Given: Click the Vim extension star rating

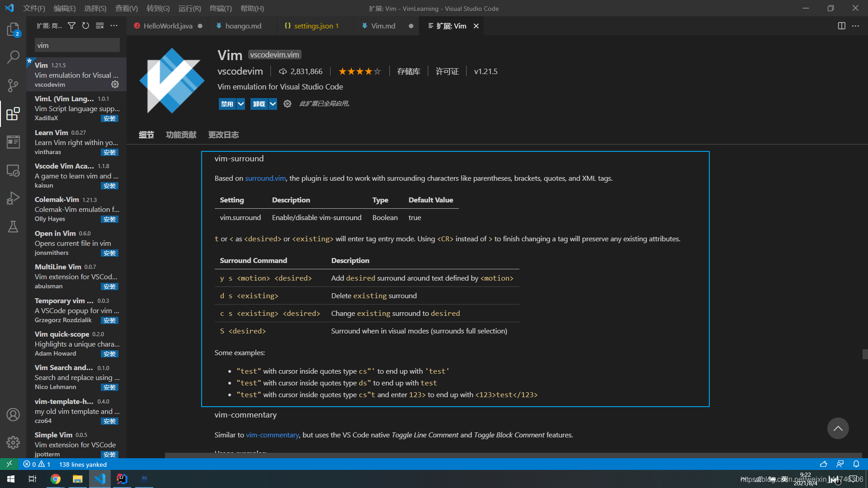Looking at the screenshot, I should click(x=359, y=71).
